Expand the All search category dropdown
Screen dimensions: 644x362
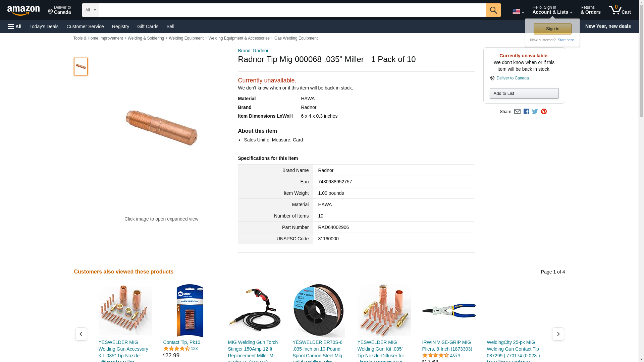pos(90,10)
